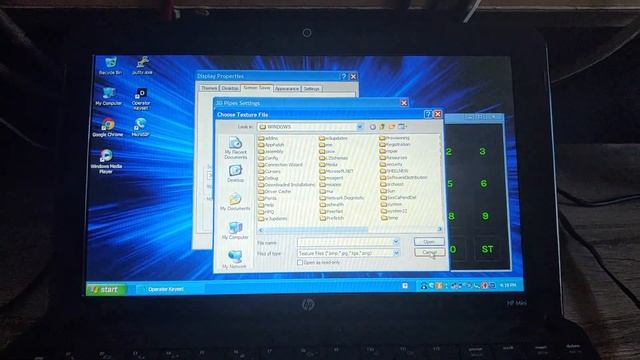Image resolution: width=640 pixels, height=360 pixels.
Task: Click the Windows start button
Action: 106,289
